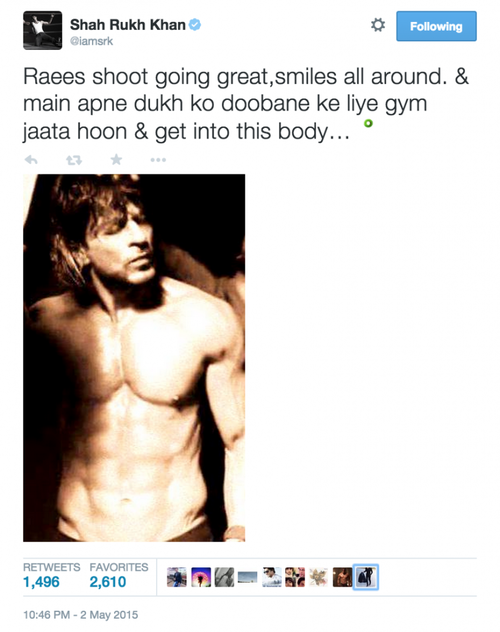Click the green dot after tweet text
The image size is (500, 632).
pyautogui.click(x=368, y=123)
